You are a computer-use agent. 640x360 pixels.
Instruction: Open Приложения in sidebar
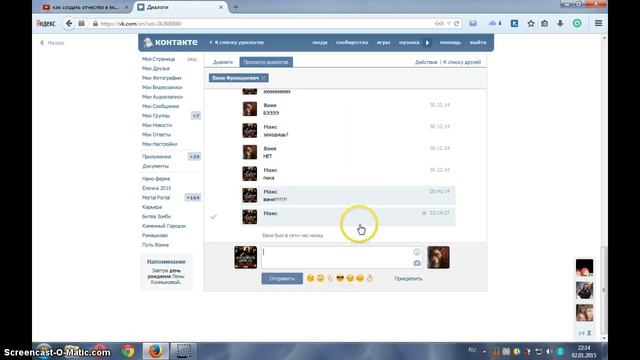click(x=157, y=157)
